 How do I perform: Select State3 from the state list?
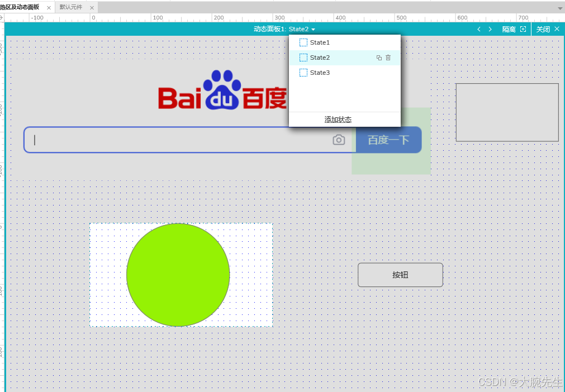[345, 73]
